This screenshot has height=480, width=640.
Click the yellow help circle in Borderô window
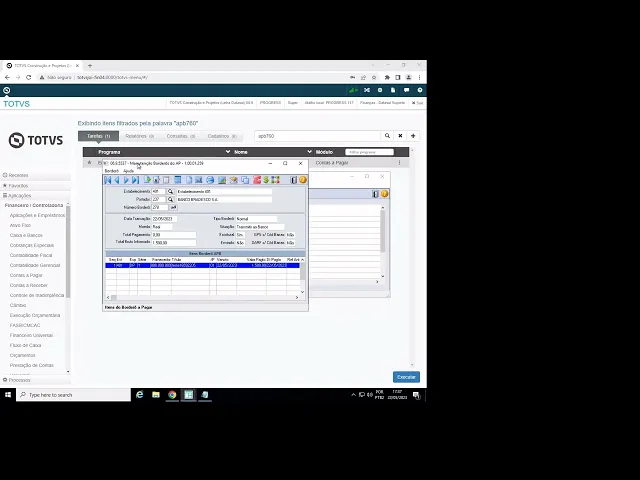(x=303, y=180)
